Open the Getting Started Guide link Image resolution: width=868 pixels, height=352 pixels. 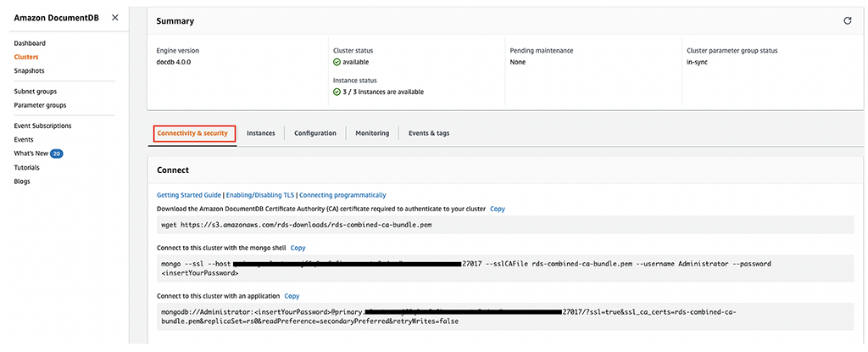(189, 195)
